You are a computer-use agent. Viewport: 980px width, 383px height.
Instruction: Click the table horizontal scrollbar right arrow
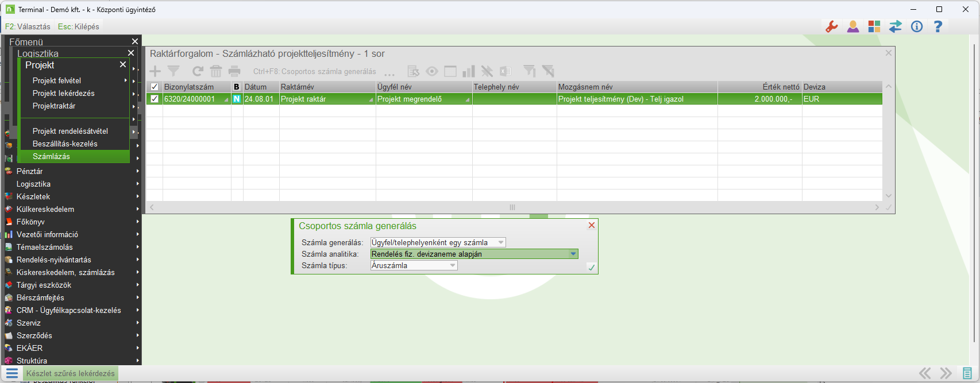point(877,207)
